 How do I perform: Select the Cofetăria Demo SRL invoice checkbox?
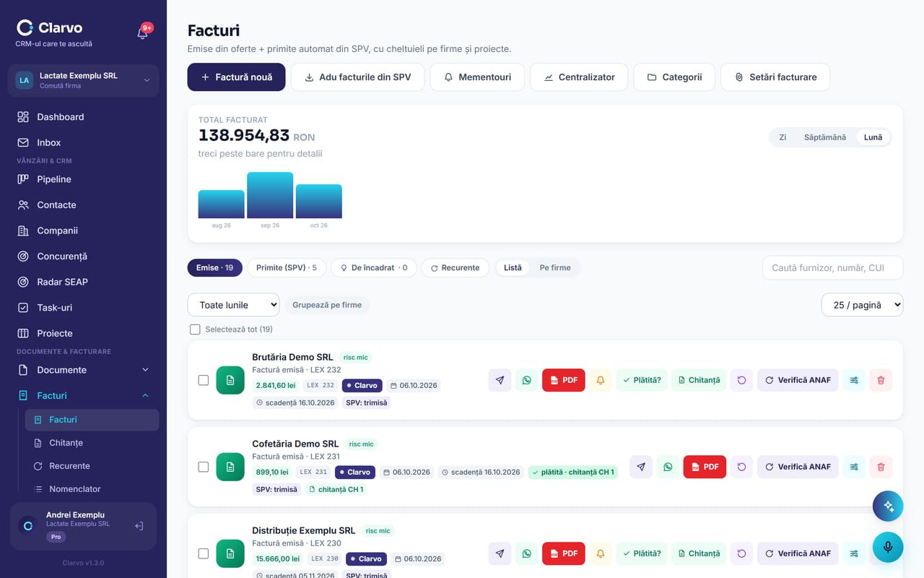pos(204,467)
